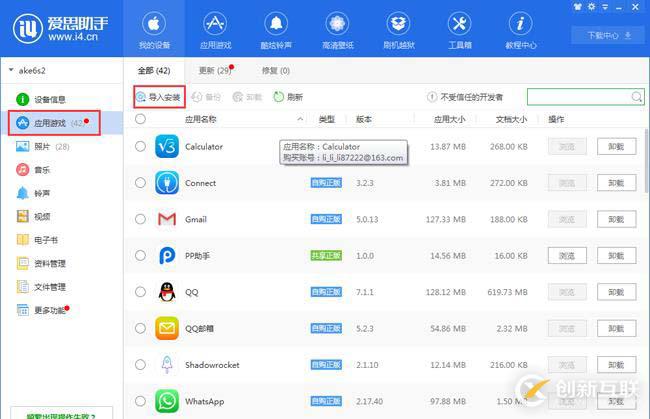Open 视频 in the sidebar

point(33,216)
